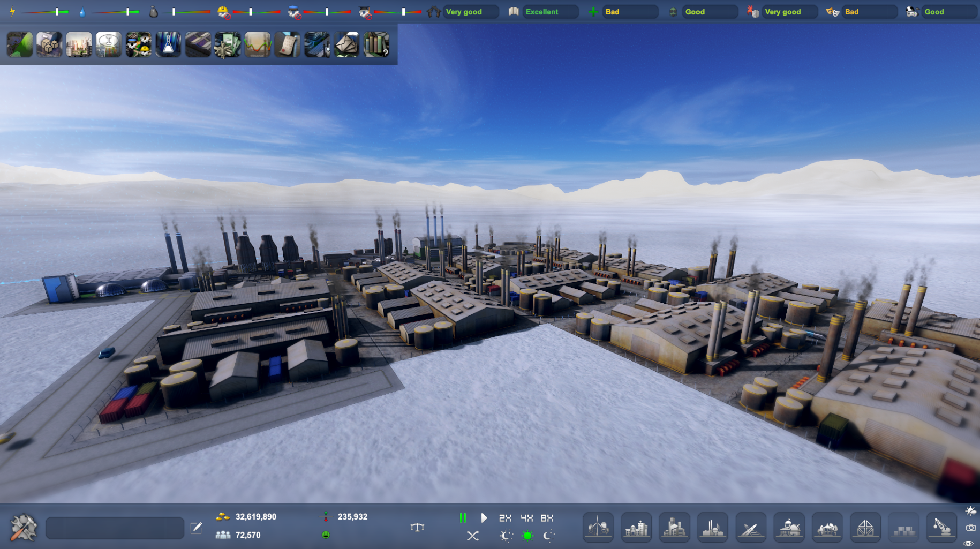Enable the day/night cycle mode
Viewport: 980px width, 549px height.
506,536
